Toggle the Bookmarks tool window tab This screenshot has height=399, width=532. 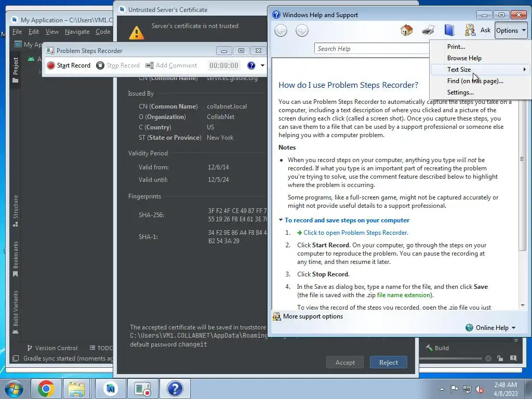(x=15, y=259)
